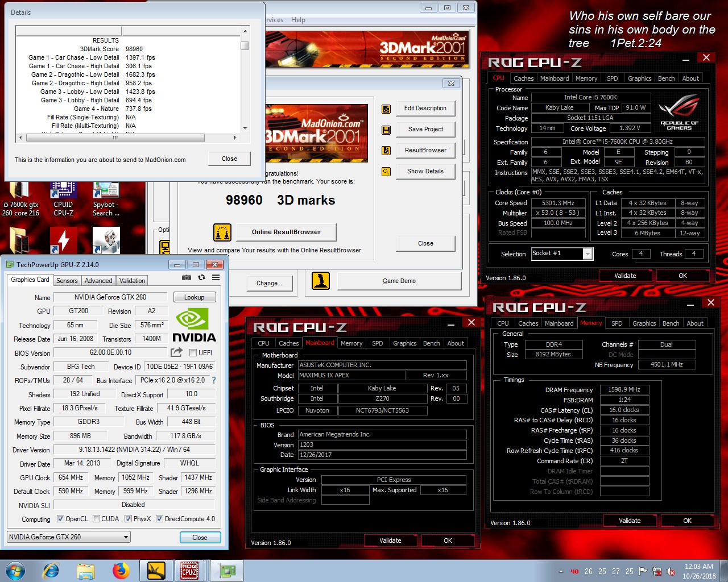Select Caches tab in CPU-Z processor window
Screen dimensions: 728x582
coord(523,78)
